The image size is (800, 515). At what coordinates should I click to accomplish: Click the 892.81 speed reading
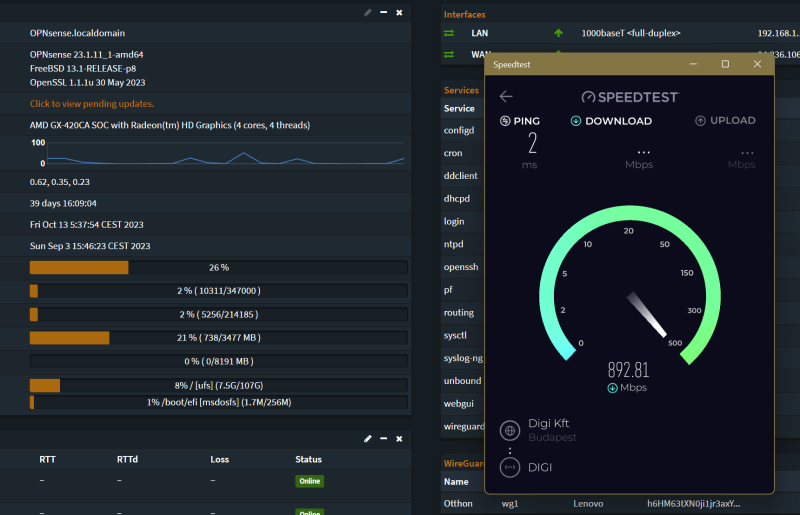point(628,370)
